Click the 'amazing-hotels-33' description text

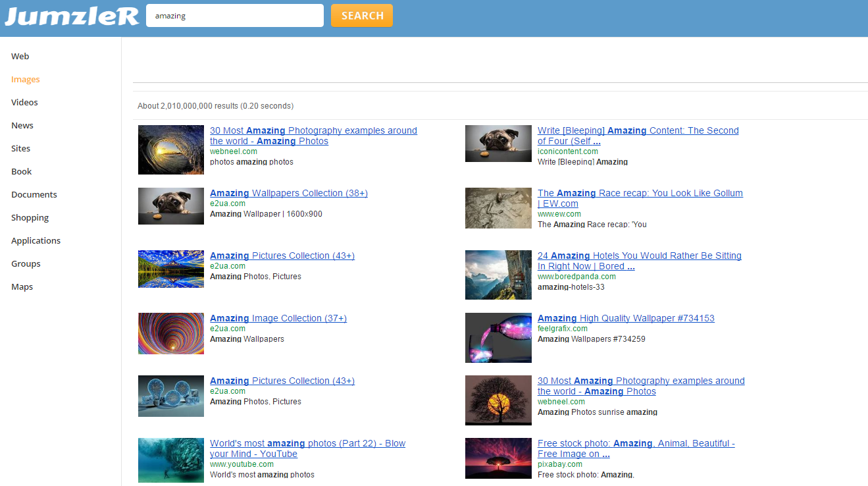point(571,287)
